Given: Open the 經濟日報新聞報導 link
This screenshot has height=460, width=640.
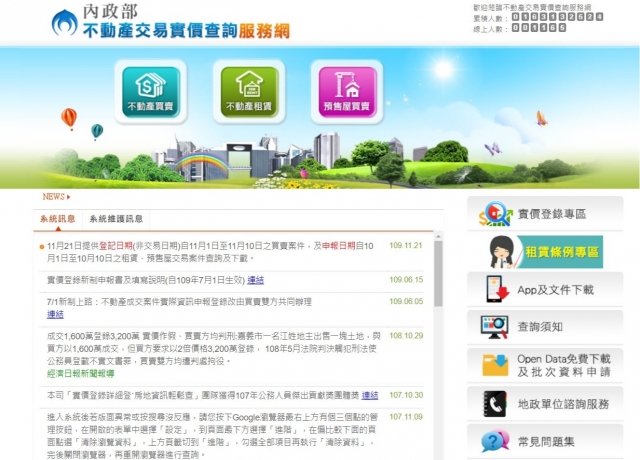Looking at the screenshot, I should [x=80, y=373].
